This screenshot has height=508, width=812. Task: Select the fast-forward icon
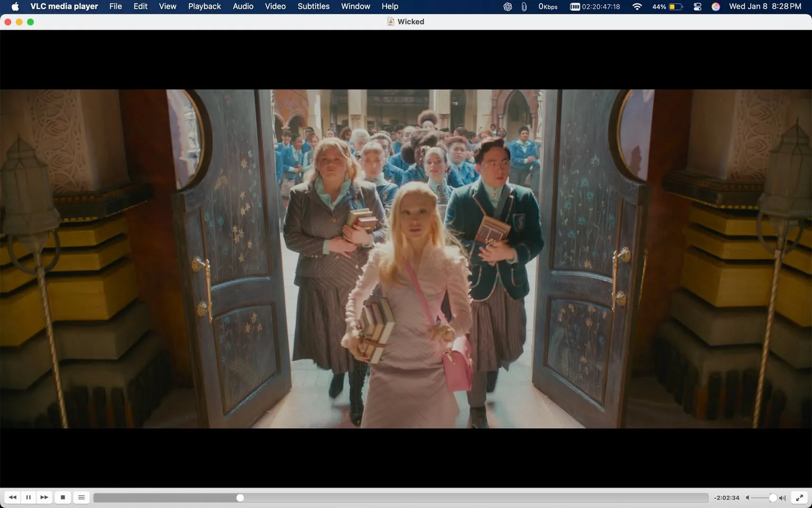point(44,497)
